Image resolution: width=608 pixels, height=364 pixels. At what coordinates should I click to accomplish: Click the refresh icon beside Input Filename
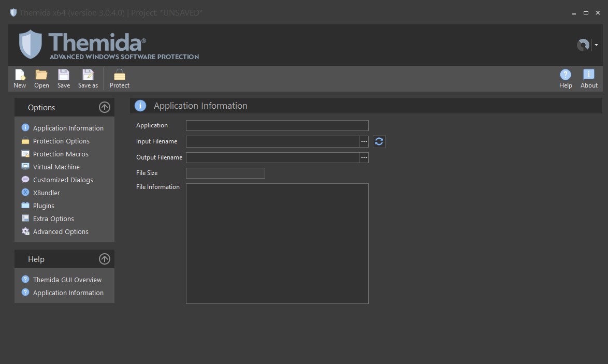379,141
